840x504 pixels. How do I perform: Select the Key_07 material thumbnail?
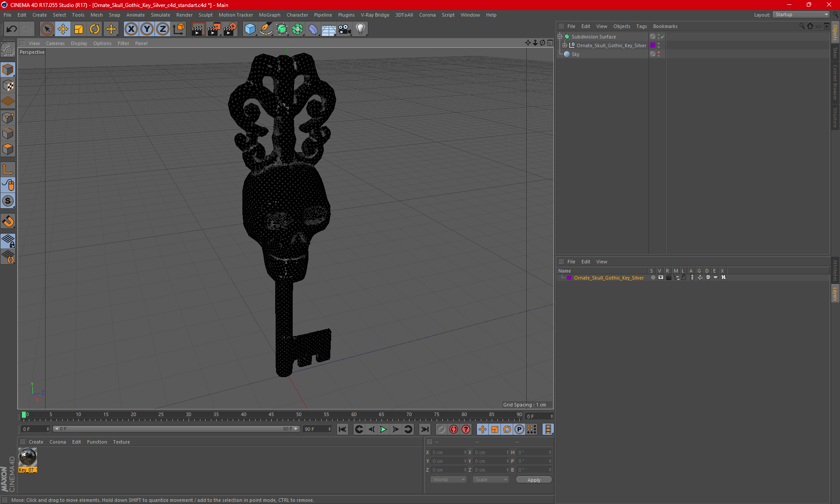(x=28, y=457)
